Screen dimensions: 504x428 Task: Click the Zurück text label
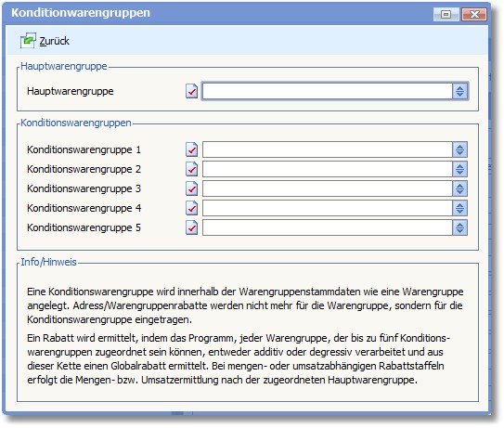(55, 41)
